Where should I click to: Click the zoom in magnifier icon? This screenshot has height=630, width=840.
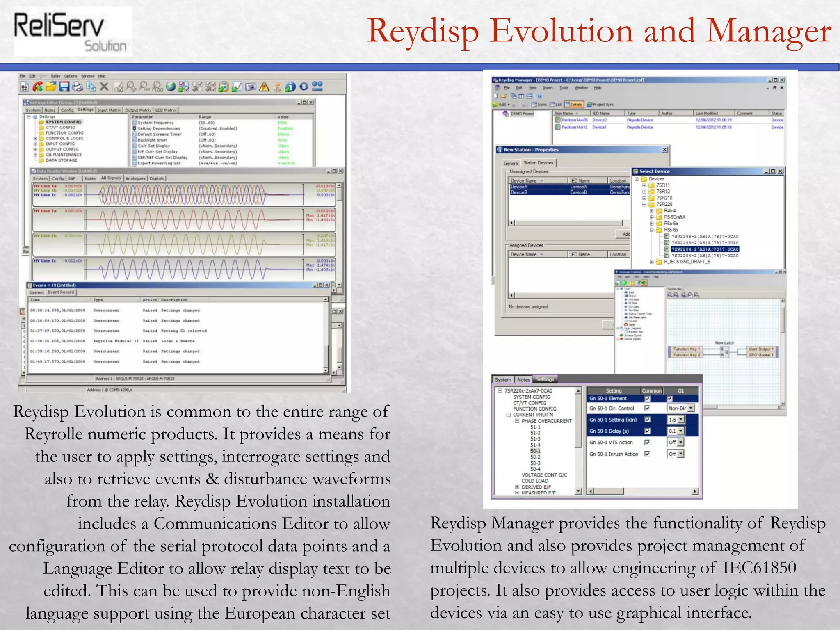[131, 87]
